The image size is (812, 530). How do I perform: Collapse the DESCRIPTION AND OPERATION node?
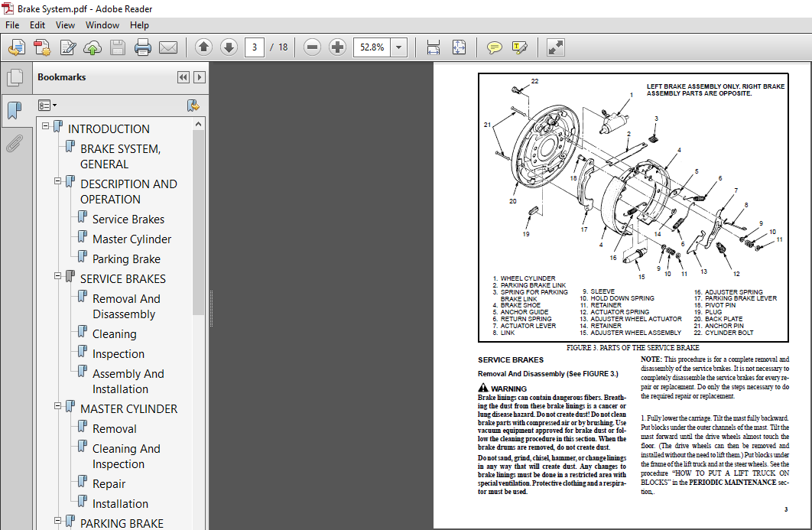coord(58,181)
